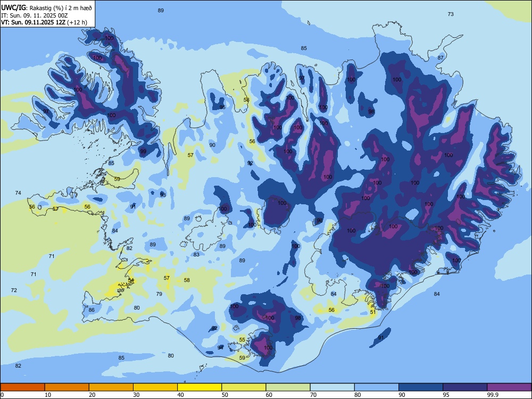Image resolution: width=532 pixels, height=399 pixels.
Task: Click the low humidity value 51
Action: pyautogui.click(x=373, y=312)
